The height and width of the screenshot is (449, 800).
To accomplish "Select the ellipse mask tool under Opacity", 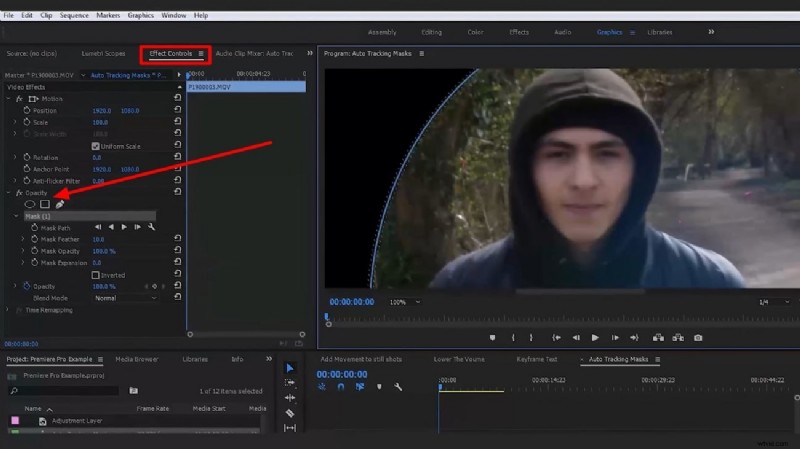I will click(x=30, y=204).
